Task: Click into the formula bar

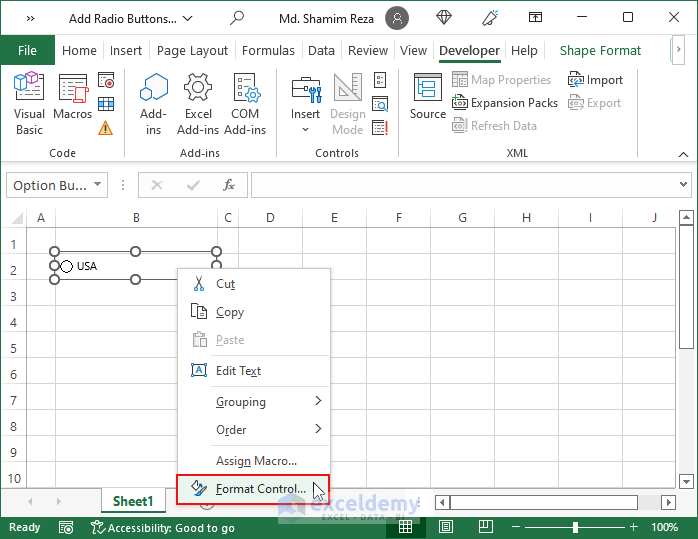Action: [463, 185]
